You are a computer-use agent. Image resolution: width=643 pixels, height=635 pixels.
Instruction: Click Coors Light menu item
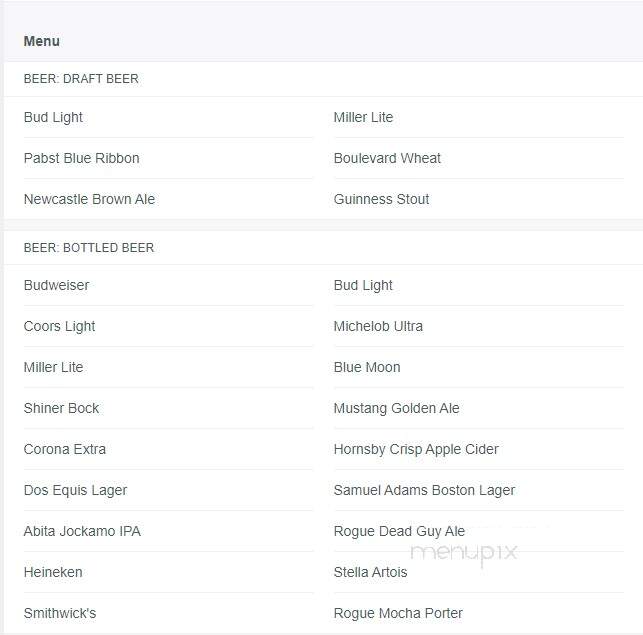point(59,327)
